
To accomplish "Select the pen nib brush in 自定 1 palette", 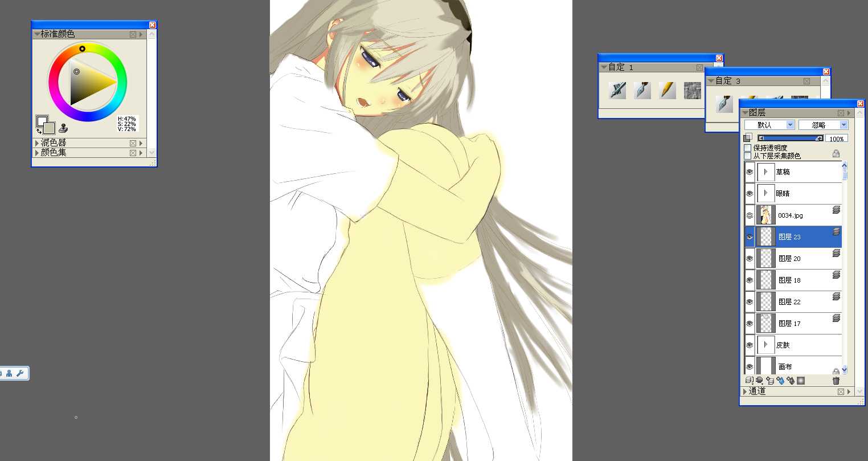I will click(642, 90).
